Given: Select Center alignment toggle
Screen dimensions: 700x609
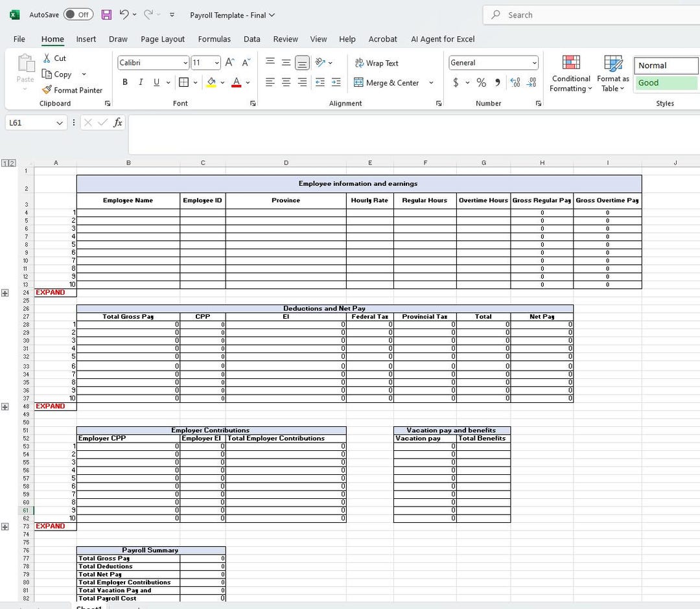Looking at the screenshot, I should click(x=286, y=82).
